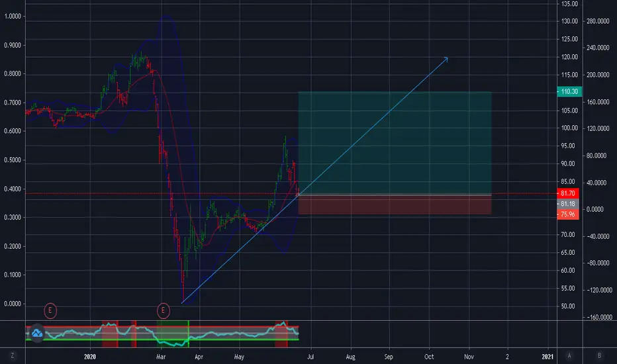Open the earnings E marker near 2020

coord(50,311)
